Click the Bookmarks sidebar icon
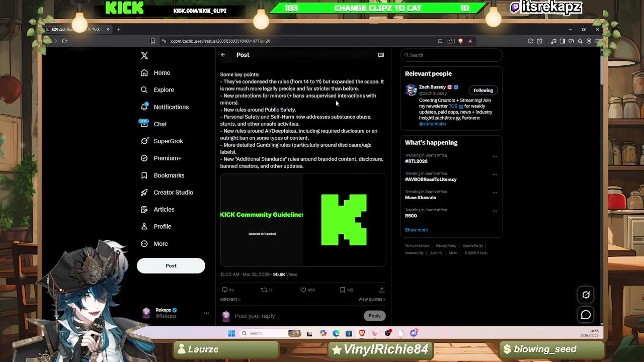 [144, 175]
